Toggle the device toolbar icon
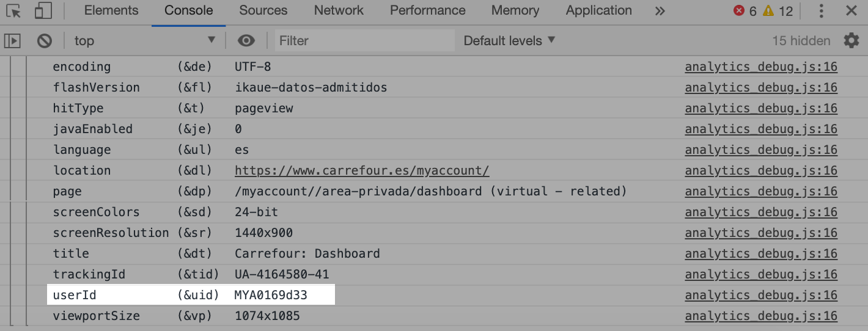This screenshot has width=868, height=331. [43, 11]
